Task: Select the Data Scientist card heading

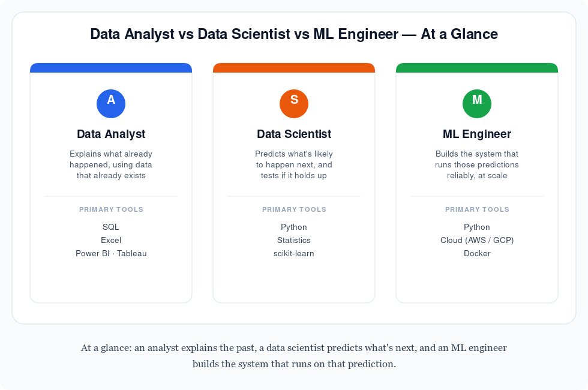Action: (x=294, y=134)
